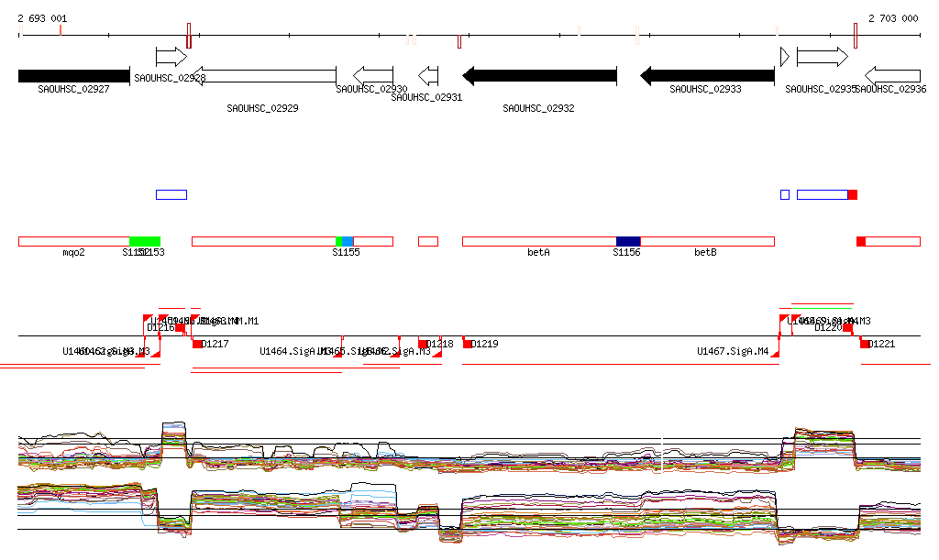
Task: Click the white SAOUHSC_02930 left-pointing arrow
Action: click(x=373, y=76)
